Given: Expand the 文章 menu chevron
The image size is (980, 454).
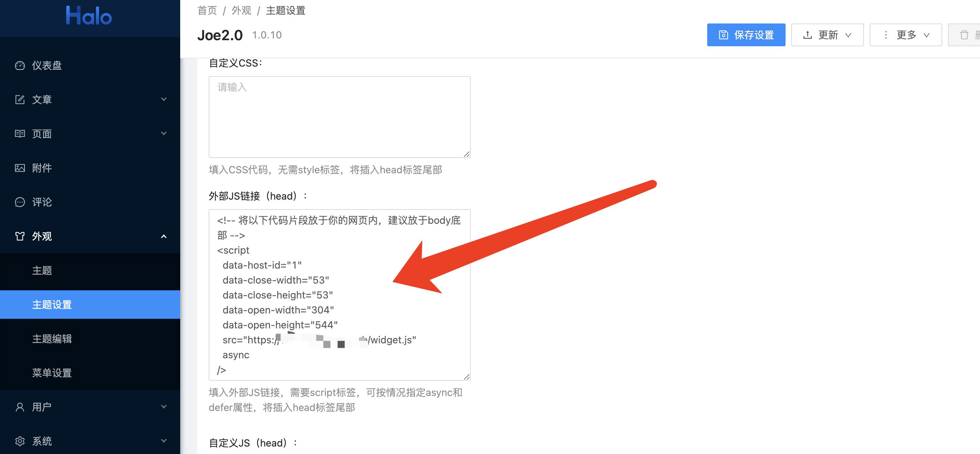Looking at the screenshot, I should 164,99.
